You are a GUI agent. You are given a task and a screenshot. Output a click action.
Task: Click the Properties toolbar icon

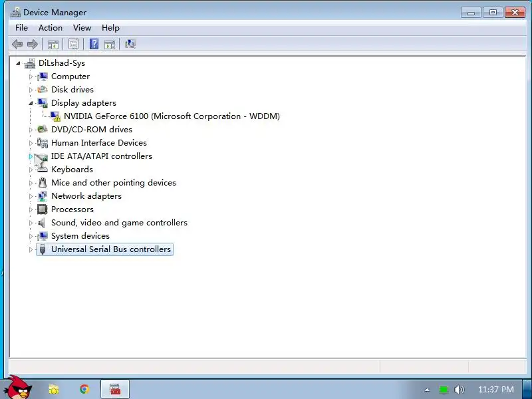[x=73, y=44]
